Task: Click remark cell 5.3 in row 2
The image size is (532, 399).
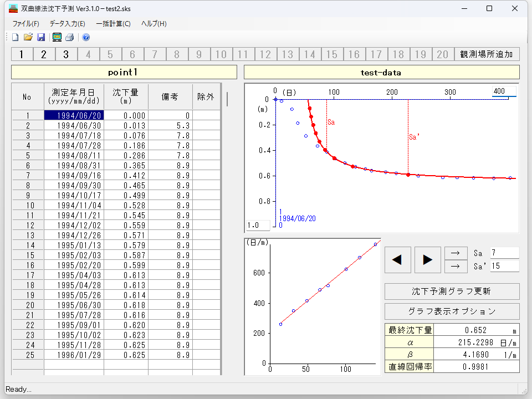Action: point(170,126)
